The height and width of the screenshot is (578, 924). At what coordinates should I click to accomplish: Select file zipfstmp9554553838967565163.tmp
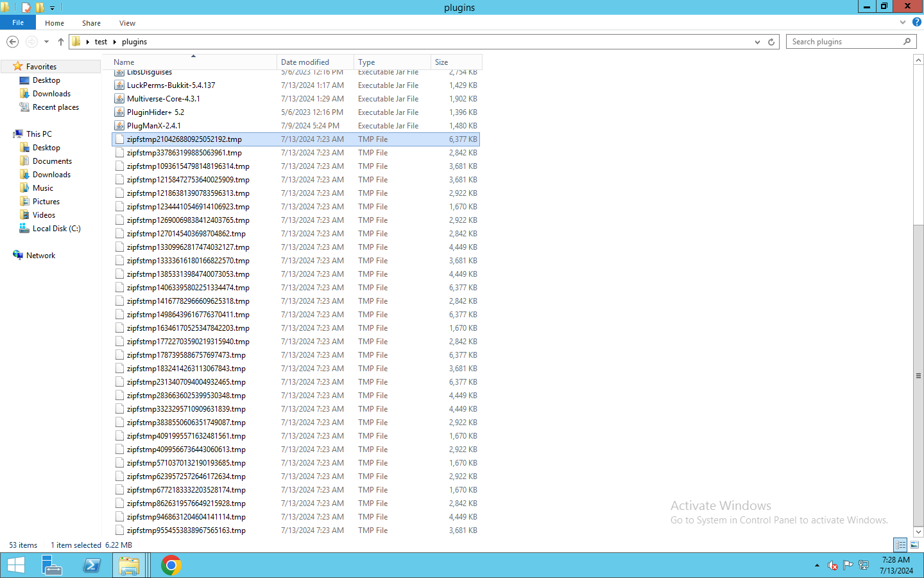(186, 530)
